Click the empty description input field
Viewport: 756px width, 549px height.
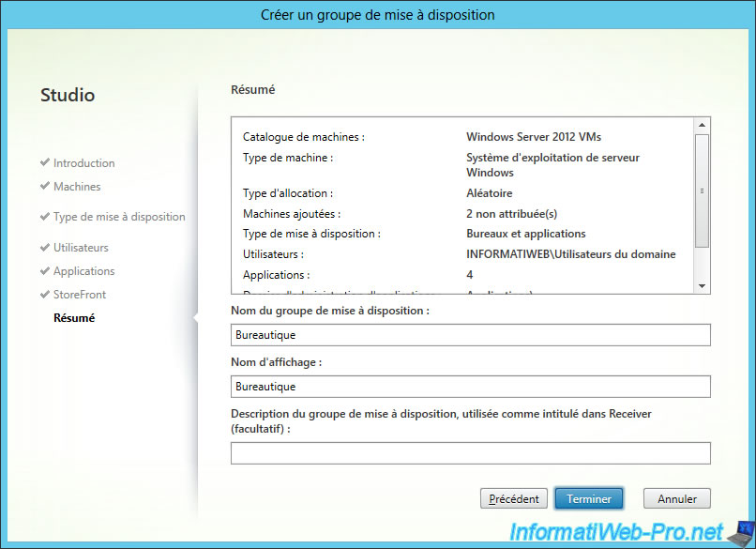(x=471, y=453)
